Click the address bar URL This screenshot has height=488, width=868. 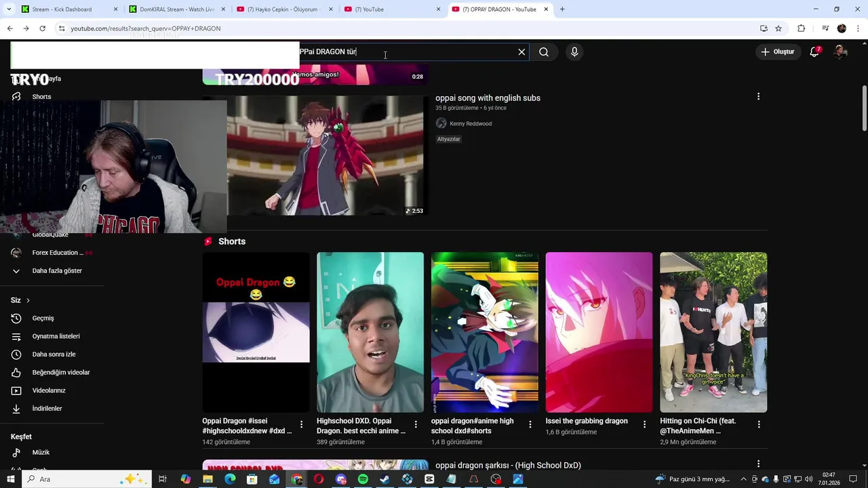pyautogui.click(x=146, y=28)
